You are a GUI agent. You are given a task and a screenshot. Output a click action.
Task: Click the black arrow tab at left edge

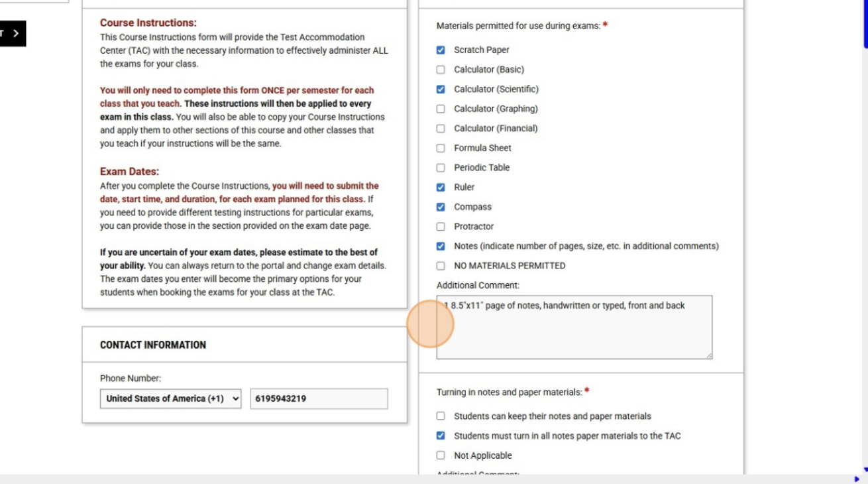13,33
